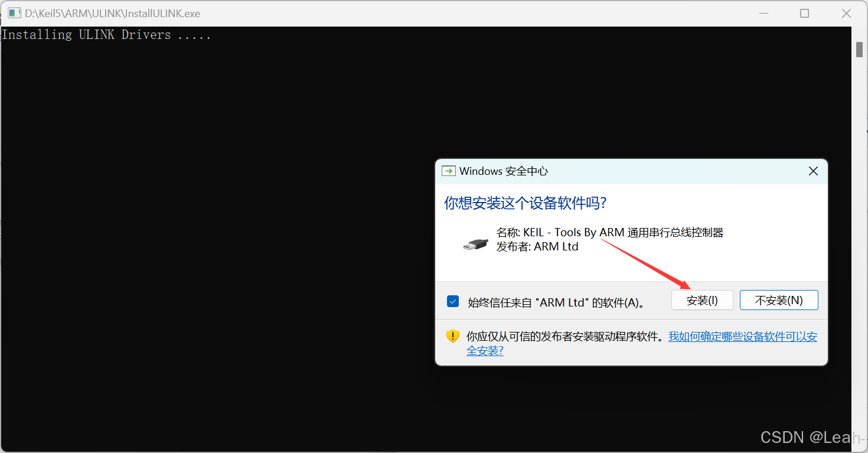
Task: Click the Install (安装) button
Action: click(x=702, y=300)
